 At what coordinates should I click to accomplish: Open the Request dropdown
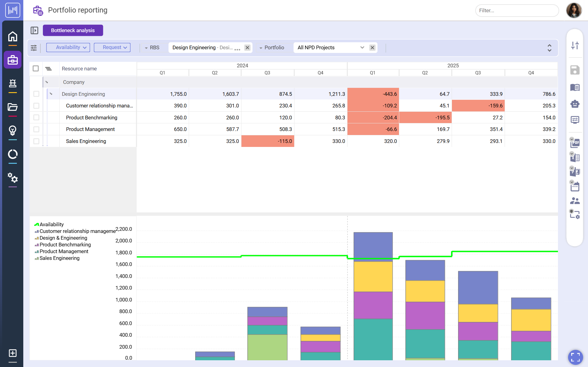(x=112, y=47)
